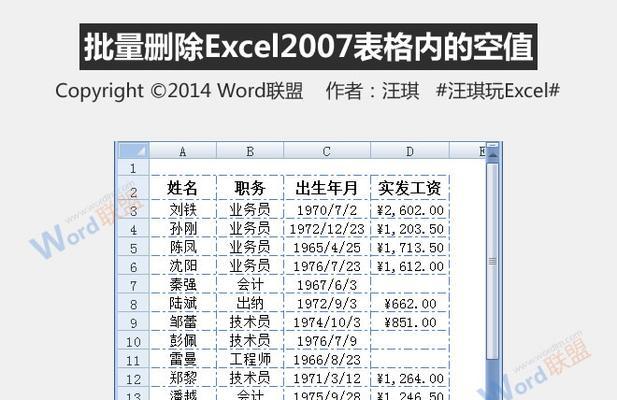The height and width of the screenshot is (400, 617).
Task: Click the empty salary cell for 雷曼
Action: tap(410, 359)
